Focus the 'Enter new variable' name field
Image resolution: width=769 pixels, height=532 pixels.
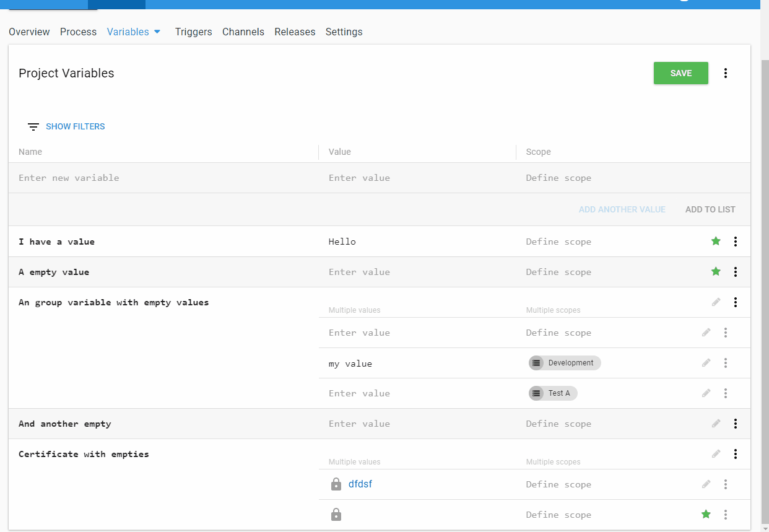click(x=163, y=178)
